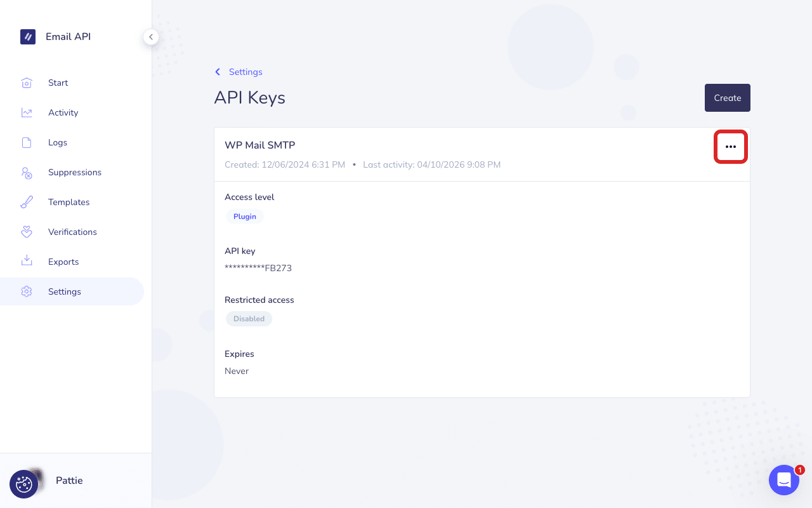
Task: Click the Access level label
Action: (x=249, y=197)
